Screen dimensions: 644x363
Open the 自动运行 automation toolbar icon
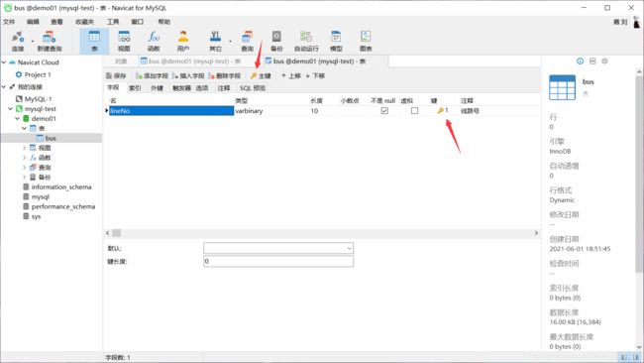[x=306, y=41]
